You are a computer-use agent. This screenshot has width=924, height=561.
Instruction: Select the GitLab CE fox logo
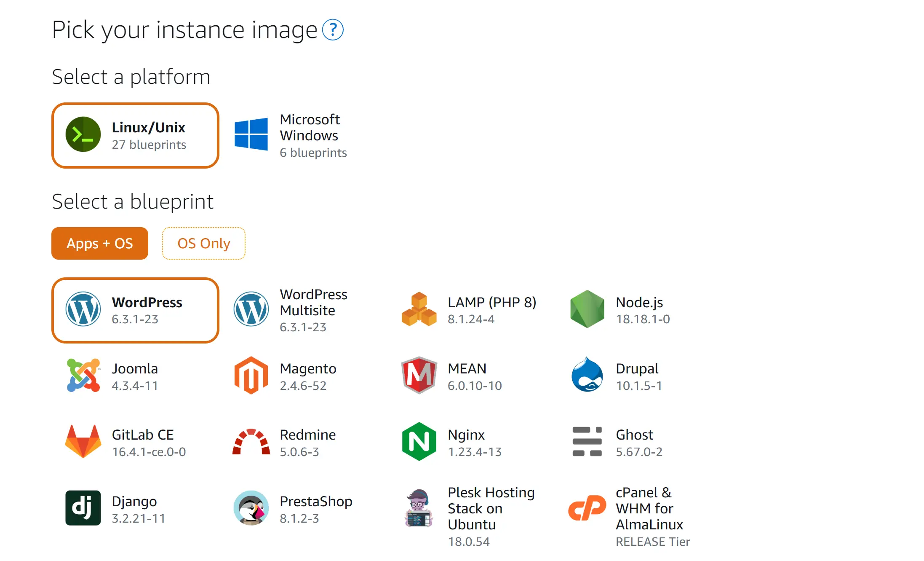pyautogui.click(x=83, y=441)
